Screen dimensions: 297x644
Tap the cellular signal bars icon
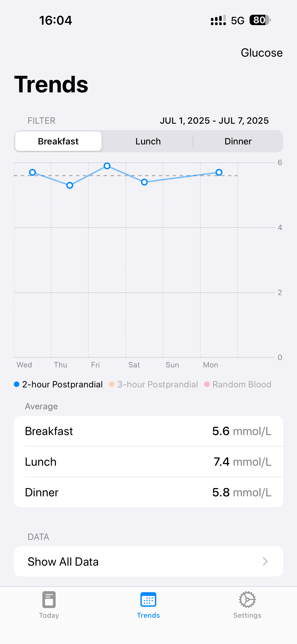point(218,20)
